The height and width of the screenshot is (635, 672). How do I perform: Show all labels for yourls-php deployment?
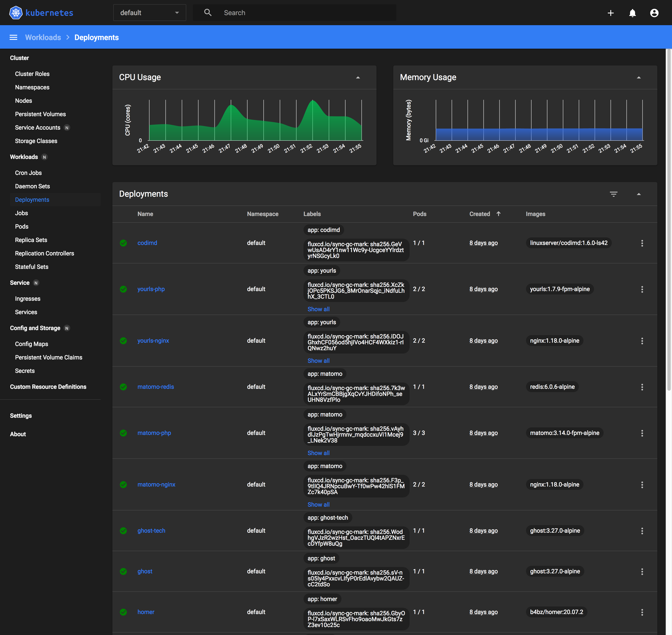(319, 309)
